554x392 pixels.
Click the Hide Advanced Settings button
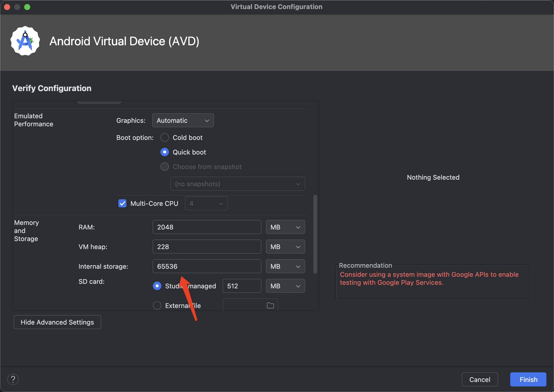57,322
